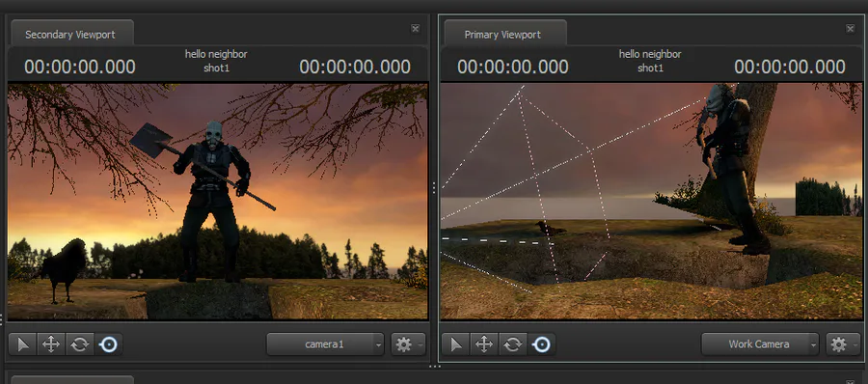Screen dimensions: 868x384
Task: Activate the move tool under Primary Viewport
Action: click(484, 344)
